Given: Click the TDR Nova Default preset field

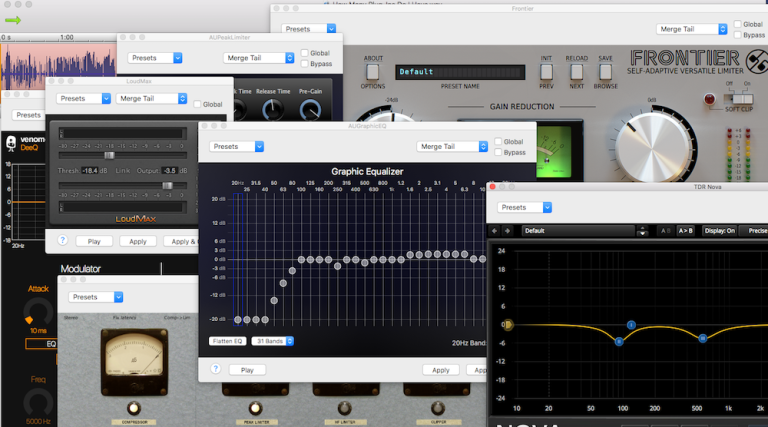Looking at the screenshot, I should coord(578,231).
